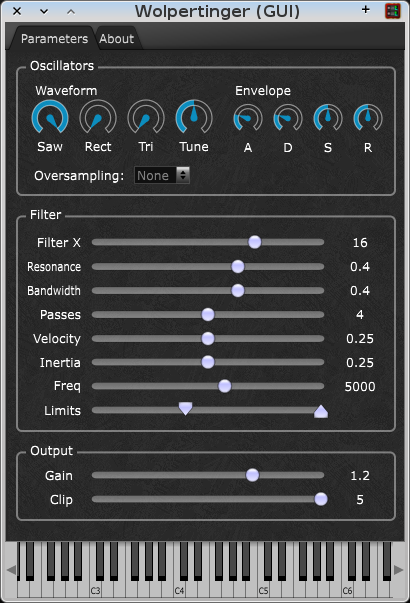
Task: Switch to the About tab
Action: click(117, 38)
